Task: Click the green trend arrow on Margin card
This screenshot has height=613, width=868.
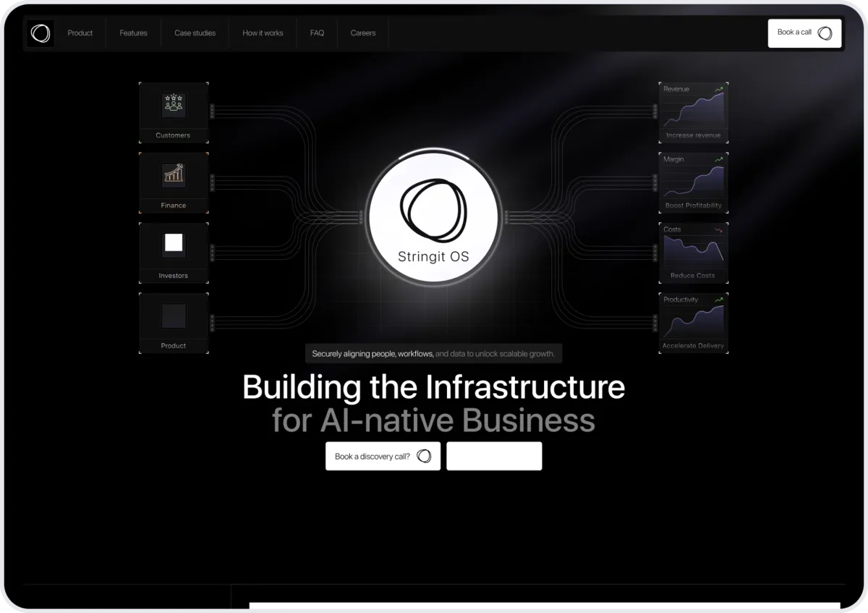Action: [718, 160]
